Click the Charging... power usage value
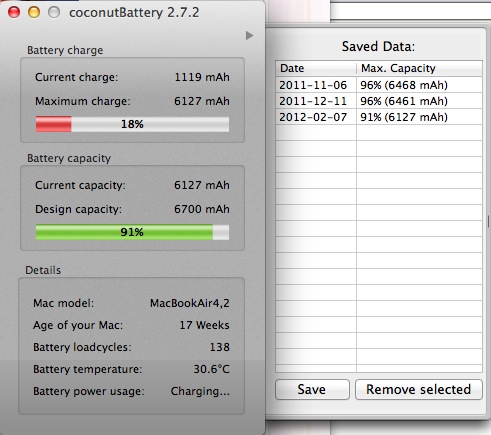This screenshot has height=435, width=491. point(200,391)
